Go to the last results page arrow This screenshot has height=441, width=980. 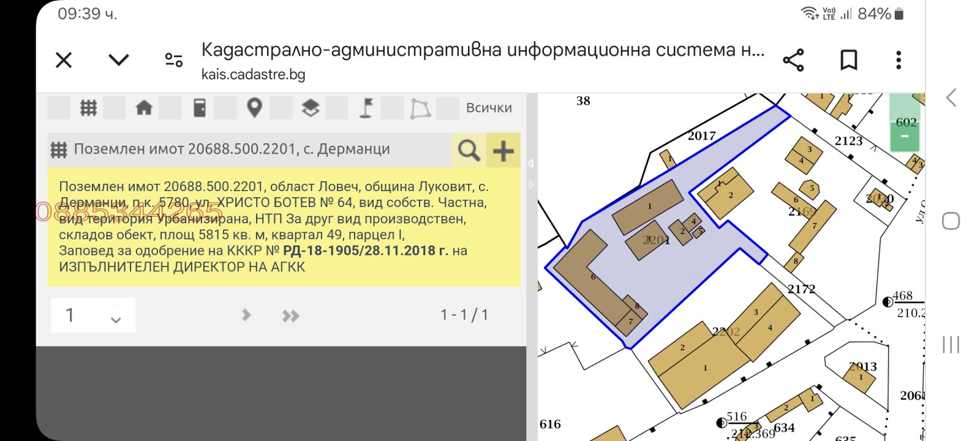click(x=291, y=315)
